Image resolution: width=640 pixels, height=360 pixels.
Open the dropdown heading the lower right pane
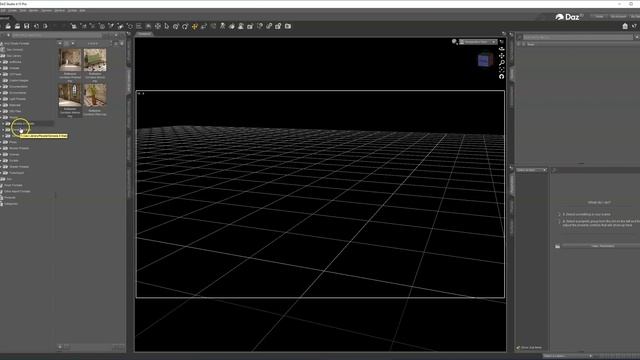[x=531, y=170]
